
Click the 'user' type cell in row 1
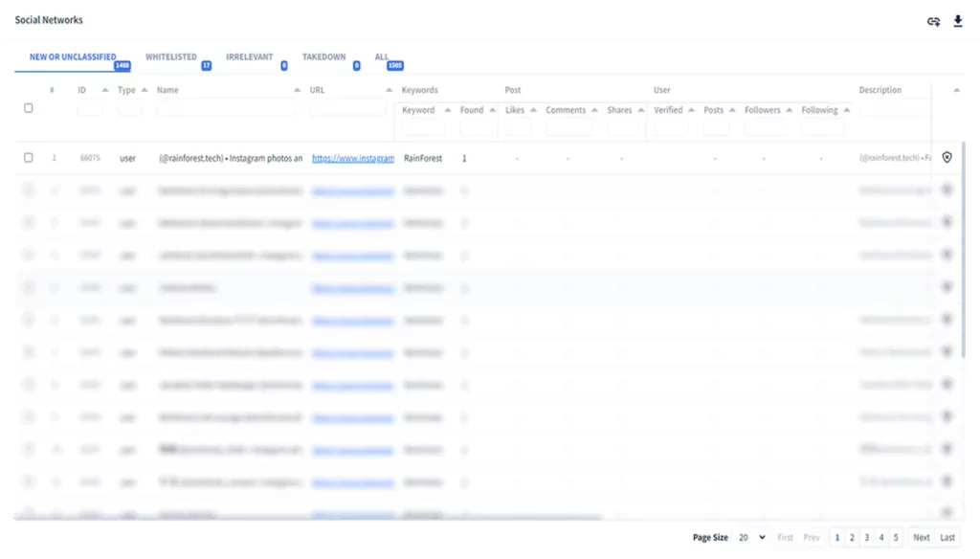tap(127, 158)
